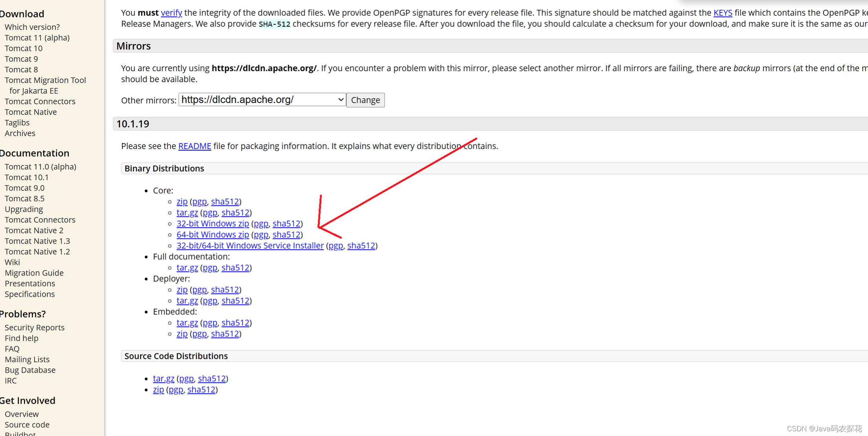Open the README file link
868x436 pixels.
tap(194, 146)
